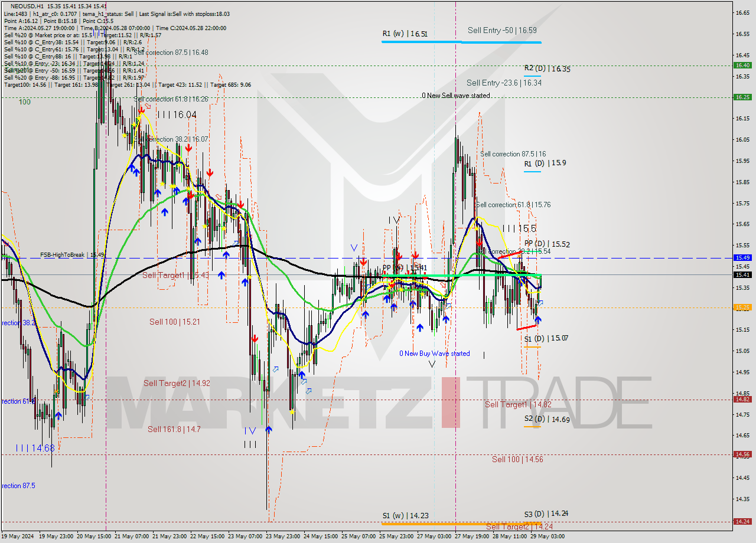
Task: Click 'Sell correction 87.5 | 16.48' label
Action: (171, 53)
